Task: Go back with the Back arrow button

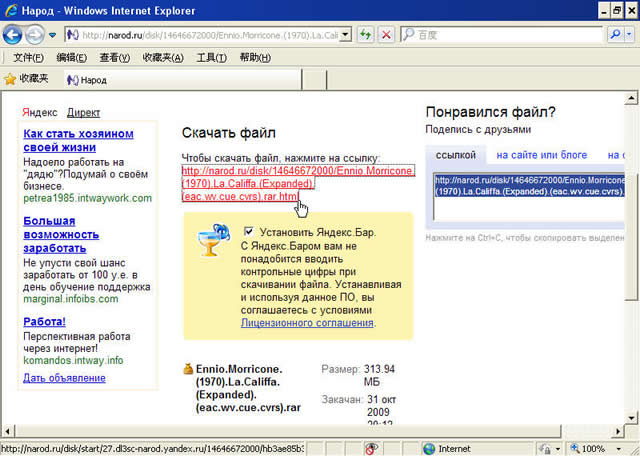Action: (x=12, y=35)
